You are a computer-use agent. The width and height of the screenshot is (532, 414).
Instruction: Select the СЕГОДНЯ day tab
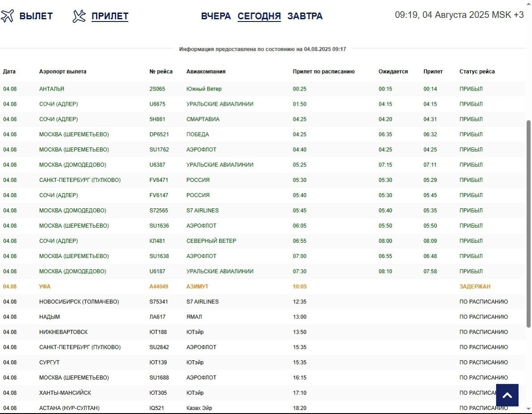point(259,16)
